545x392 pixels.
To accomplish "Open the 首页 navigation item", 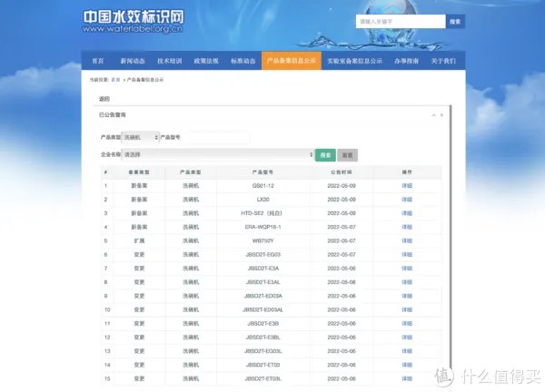I will [98, 61].
